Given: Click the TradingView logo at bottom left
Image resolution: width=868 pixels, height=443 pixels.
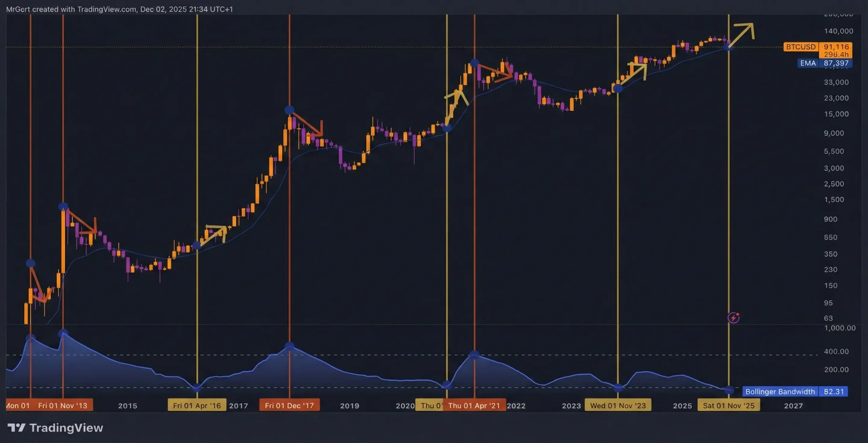Looking at the screenshot, I should (x=55, y=428).
